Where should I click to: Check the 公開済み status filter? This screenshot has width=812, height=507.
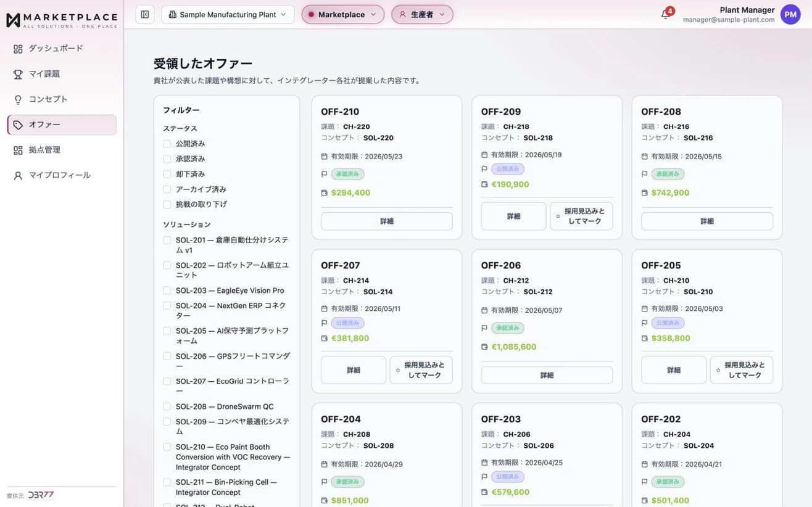pyautogui.click(x=167, y=144)
